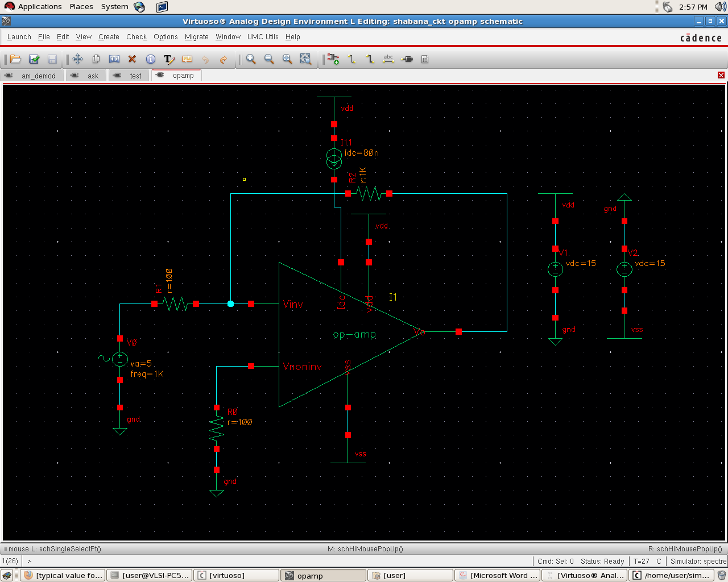Activate the Delete tool
This screenshot has height=582, width=728.
pos(132,59)
